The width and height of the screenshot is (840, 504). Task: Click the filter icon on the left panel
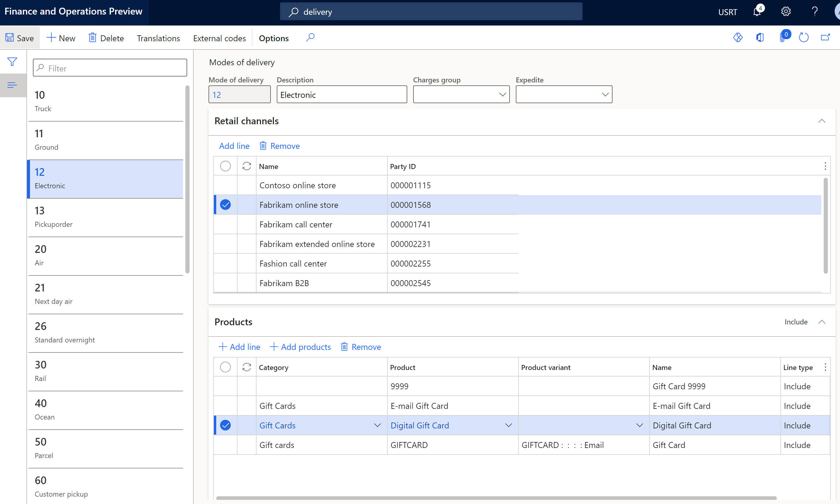click(12, 62)
